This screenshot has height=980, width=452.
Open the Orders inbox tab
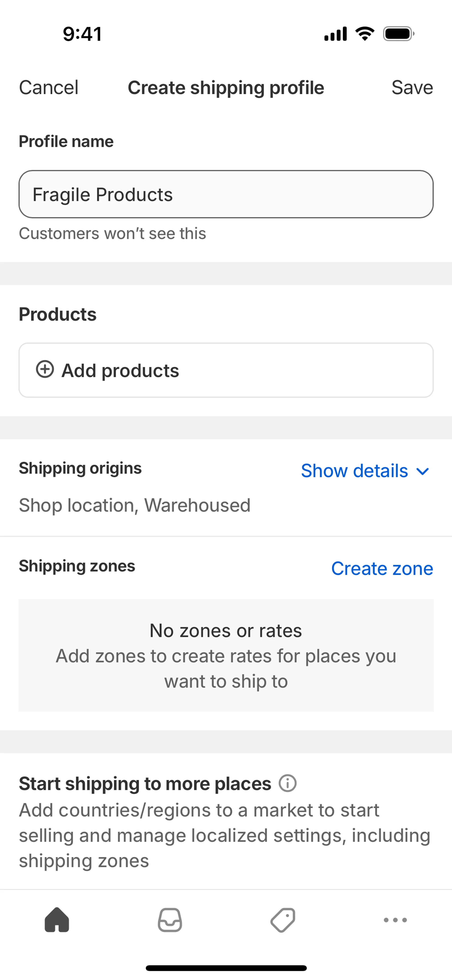[170, 920]
